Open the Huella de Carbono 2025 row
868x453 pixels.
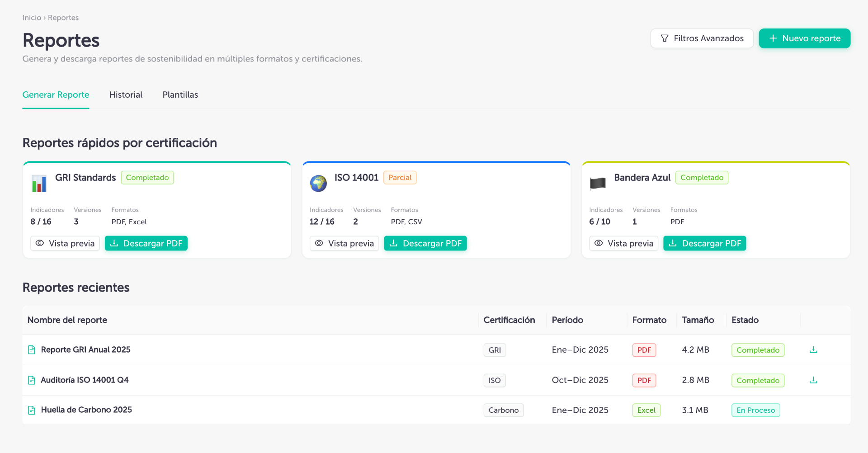436,410
